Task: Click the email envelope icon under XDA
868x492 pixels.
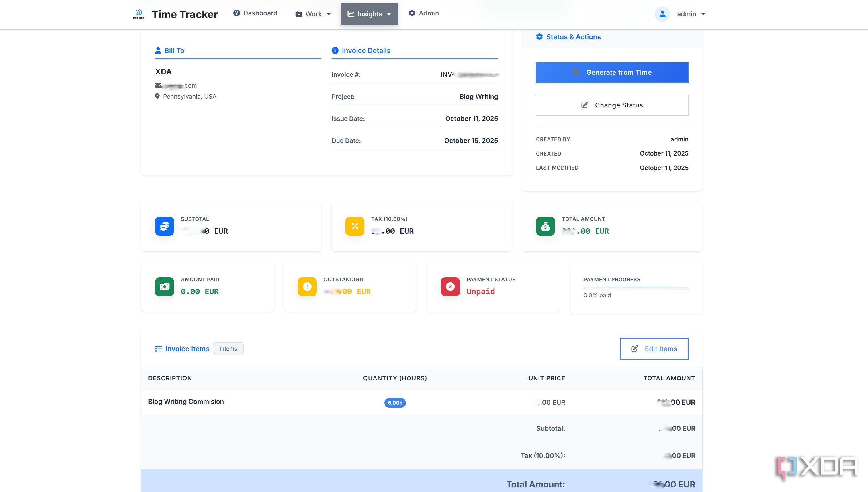Action: pyautogui.click(x=158, y=85)
